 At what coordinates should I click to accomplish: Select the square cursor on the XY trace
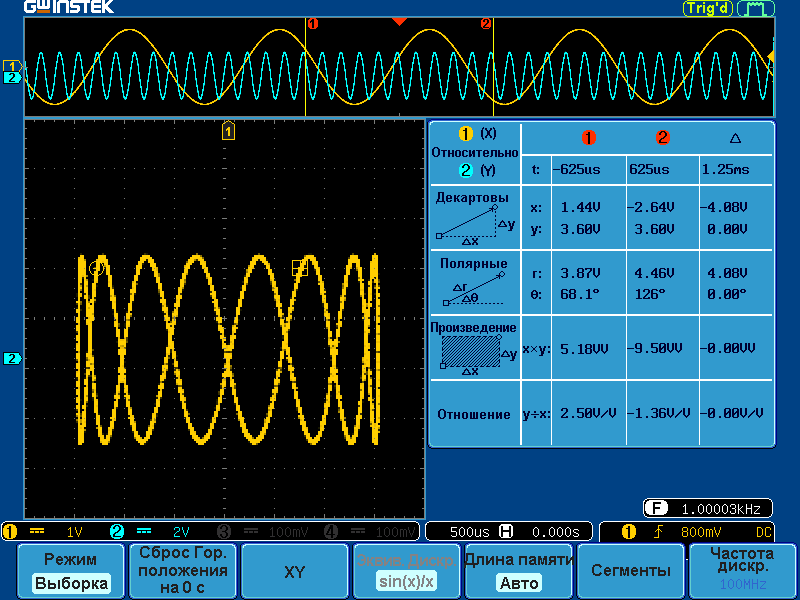(x=298, y=267)
